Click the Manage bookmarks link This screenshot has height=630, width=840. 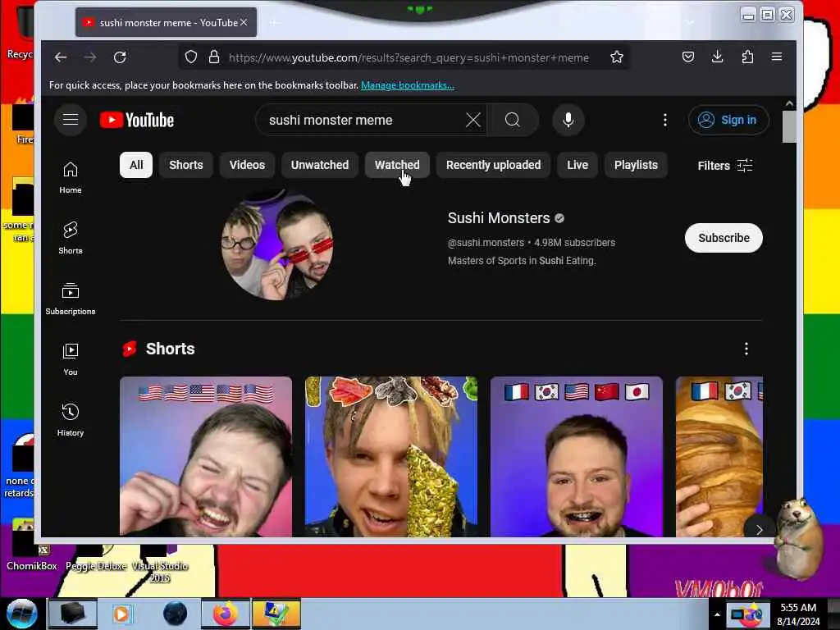point(407,85)
